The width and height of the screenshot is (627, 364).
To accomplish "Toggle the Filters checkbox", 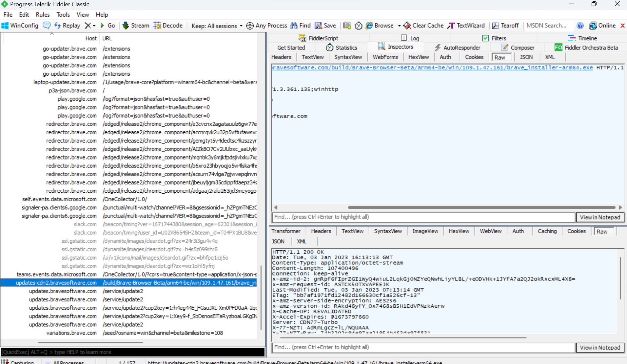I will point(485,38).
